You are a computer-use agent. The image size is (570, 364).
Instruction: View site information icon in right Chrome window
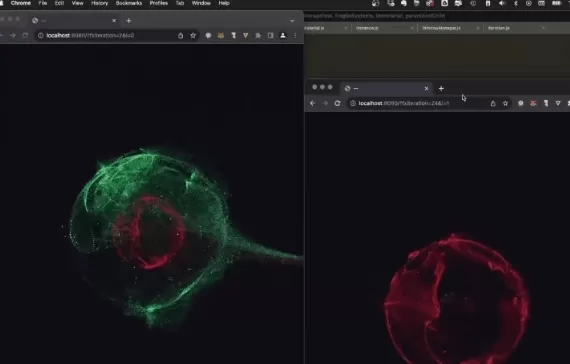coord(353,103)
